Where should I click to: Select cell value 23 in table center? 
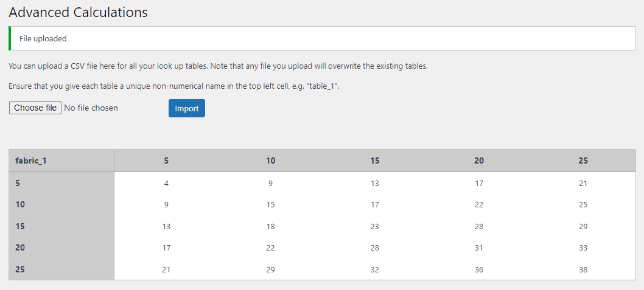[375, 226]
